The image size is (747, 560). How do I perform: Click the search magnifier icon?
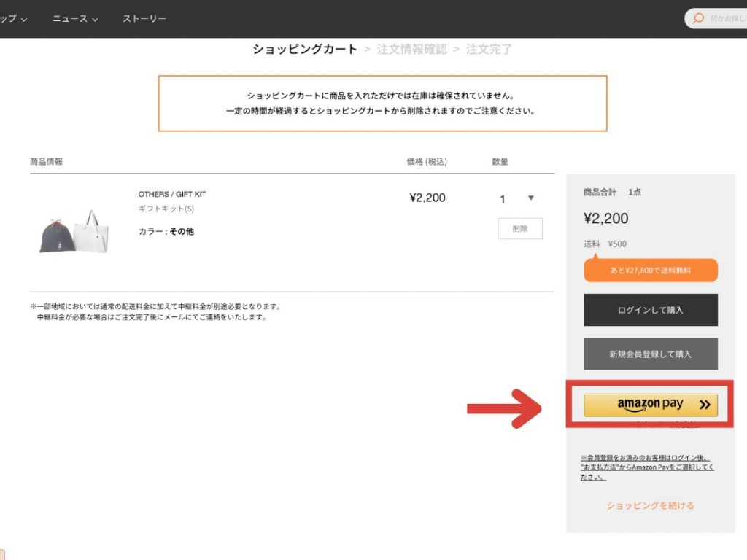[698, 18]
